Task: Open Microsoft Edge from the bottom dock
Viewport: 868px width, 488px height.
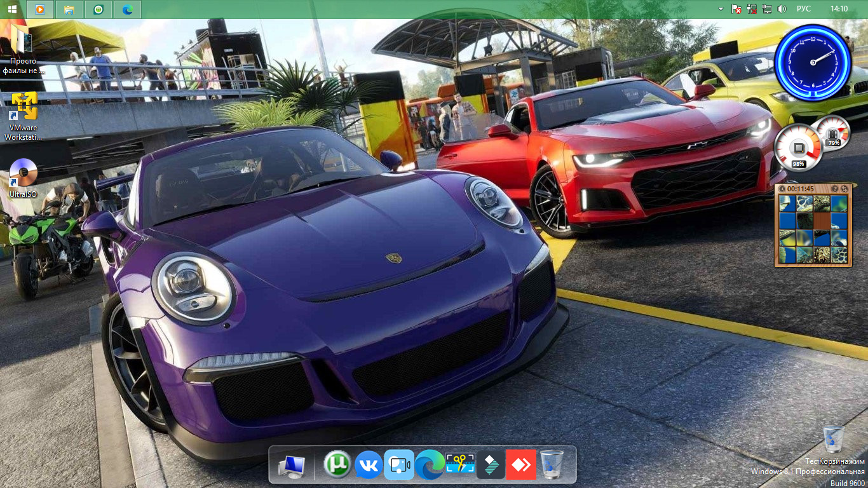Action: [430, 465]
